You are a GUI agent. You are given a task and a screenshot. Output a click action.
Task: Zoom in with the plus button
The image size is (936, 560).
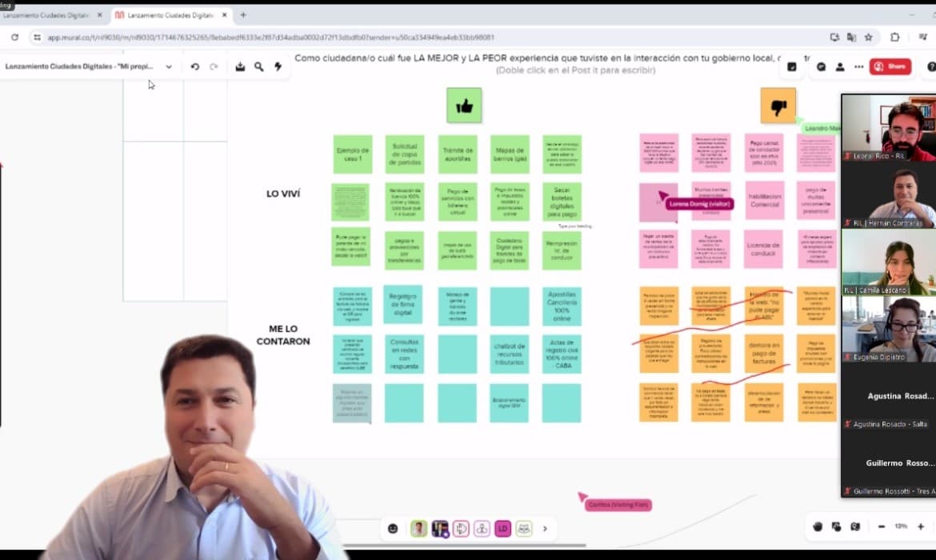(x=921, y=526)
